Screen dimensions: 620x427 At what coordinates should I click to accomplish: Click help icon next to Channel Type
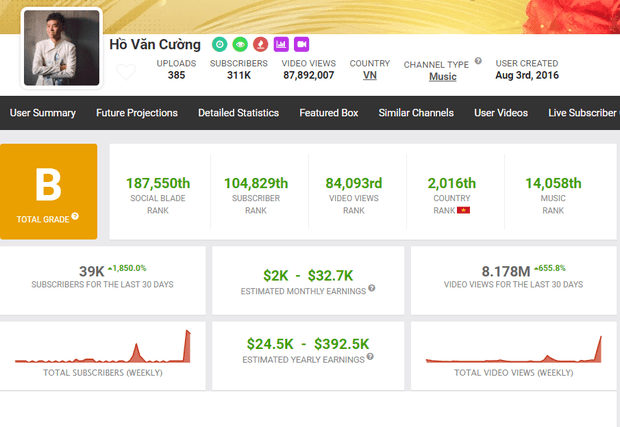click(x=478, y=62)
